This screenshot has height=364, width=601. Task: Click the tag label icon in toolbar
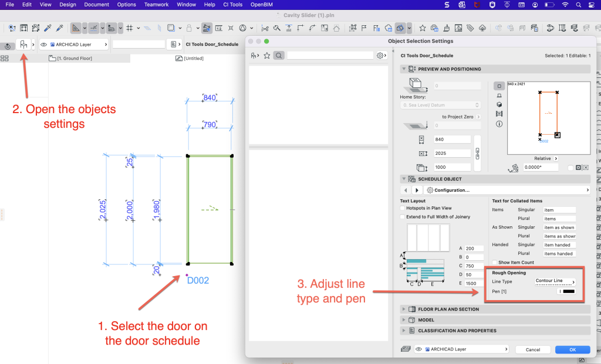click(x=470, y=28)
